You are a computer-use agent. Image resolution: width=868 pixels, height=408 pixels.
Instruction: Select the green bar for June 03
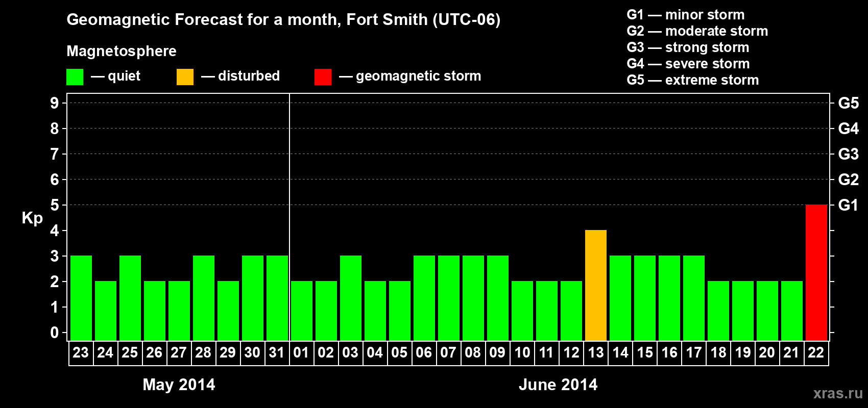(x=350, y=298)
